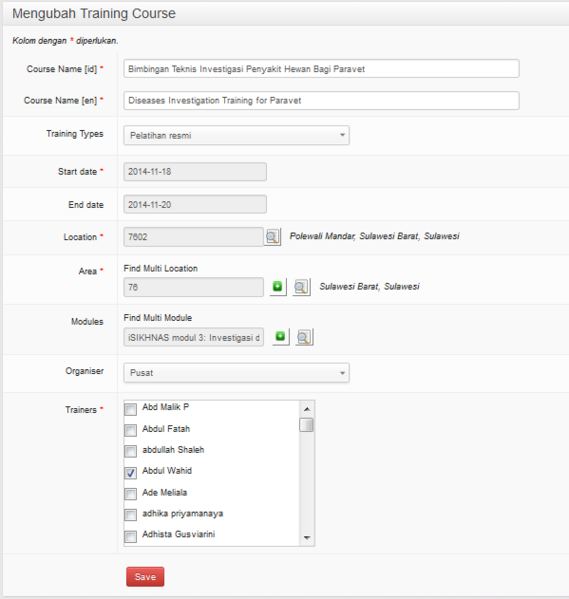569x599 pixels.
Task: Open the Organiser dropdown showing Pusat
Action: (x=236, y=373)
